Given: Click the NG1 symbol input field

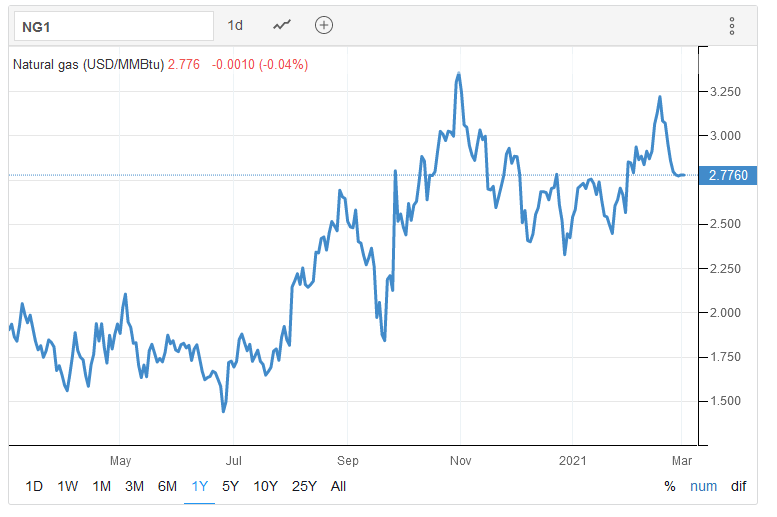Looking at the screenshot, I should (x=114, y=26).
